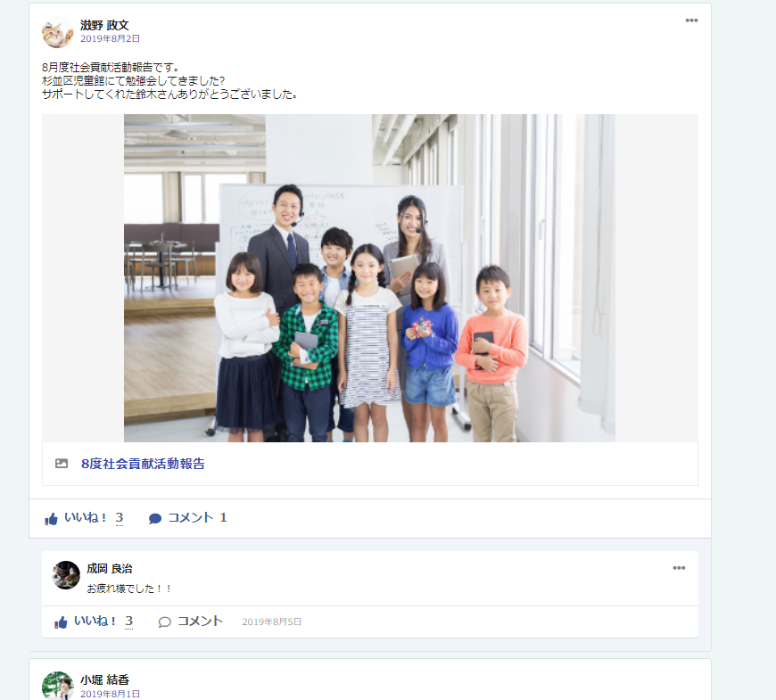
Task: Open成岡 良治 name link in comment
Action: (x=110, y=568)
